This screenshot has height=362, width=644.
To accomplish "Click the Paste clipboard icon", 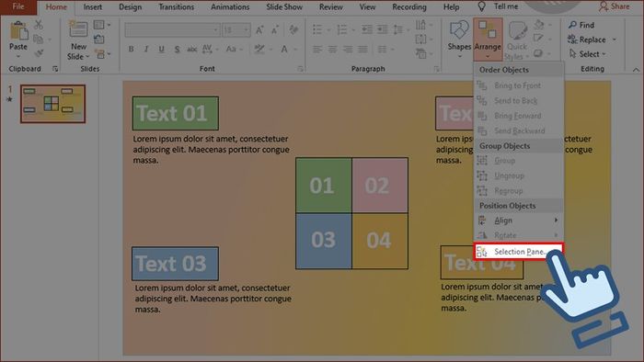I will click(18, 32).
